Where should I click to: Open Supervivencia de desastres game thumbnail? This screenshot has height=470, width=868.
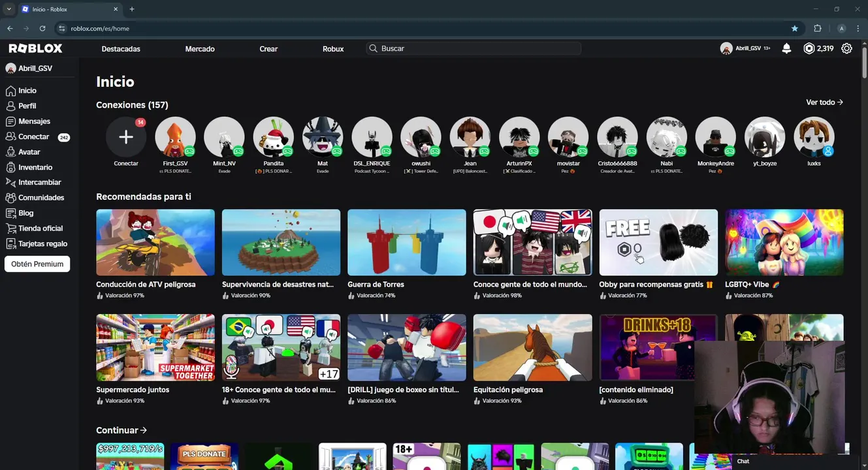coord(281,242)
